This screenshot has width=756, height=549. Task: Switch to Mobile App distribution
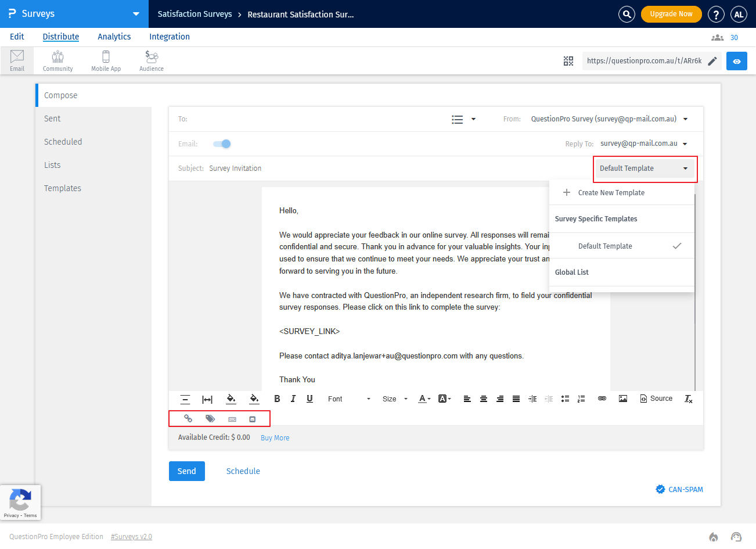click(x=106, y=60)
